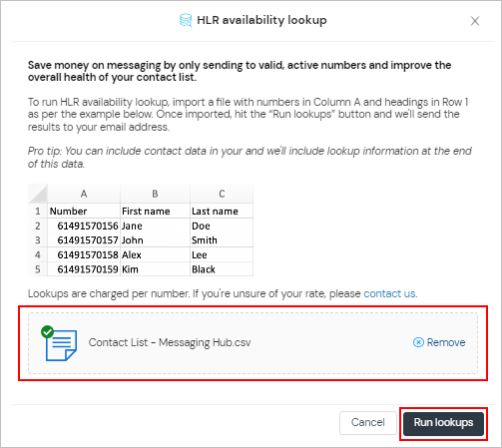
Task: Click the HLR database lookup icon
Action: tap(186, 20)
